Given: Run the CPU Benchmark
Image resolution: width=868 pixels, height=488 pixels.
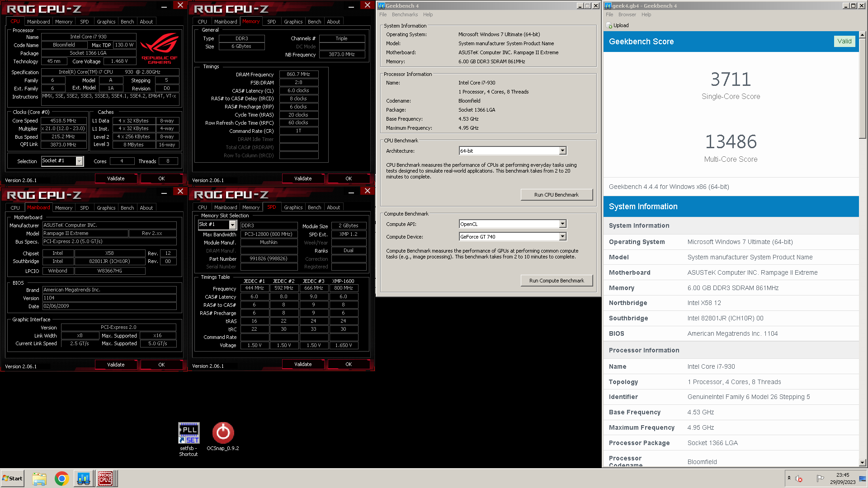Looking at the screenshot, I should pyautogui.click(x=557, y=195).
